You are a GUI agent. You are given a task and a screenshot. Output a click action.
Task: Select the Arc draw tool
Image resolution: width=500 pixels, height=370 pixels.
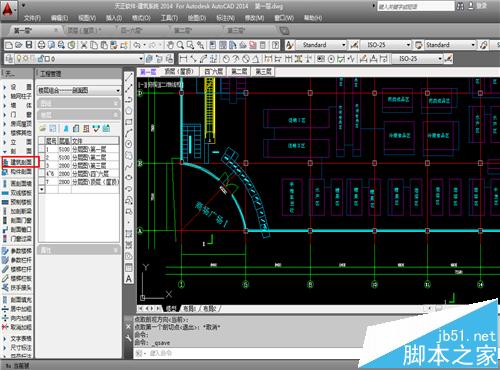coord(129,133)
